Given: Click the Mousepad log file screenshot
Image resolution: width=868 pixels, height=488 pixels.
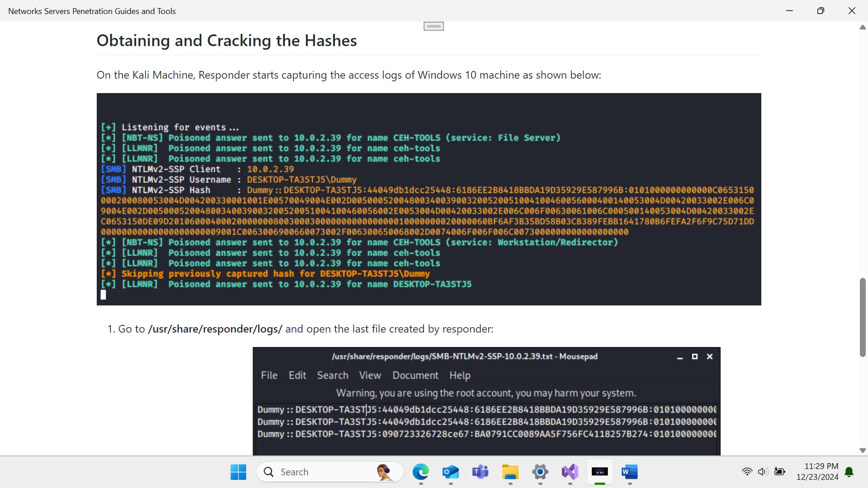Looking at the screenshot, I should click(x=486, y=401).
